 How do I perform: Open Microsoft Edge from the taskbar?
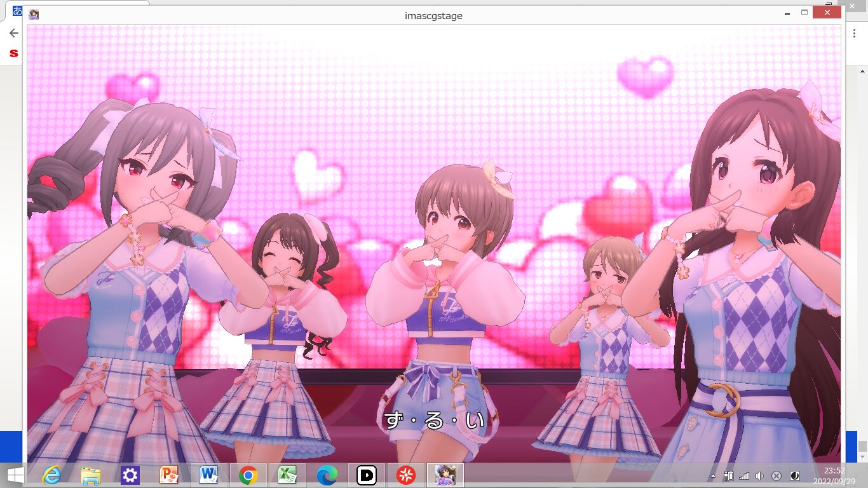[327, 475]
